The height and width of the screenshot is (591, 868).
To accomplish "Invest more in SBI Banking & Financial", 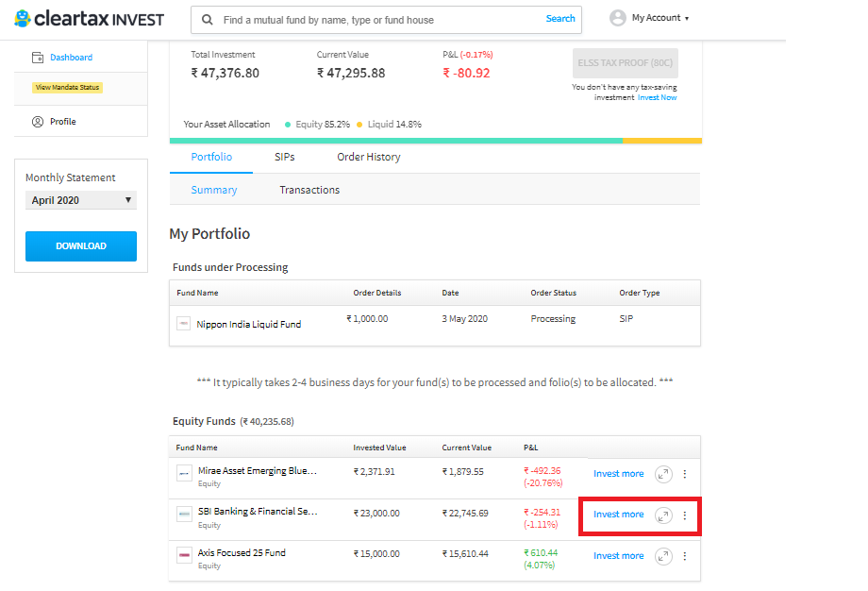I will pos(618,515).
